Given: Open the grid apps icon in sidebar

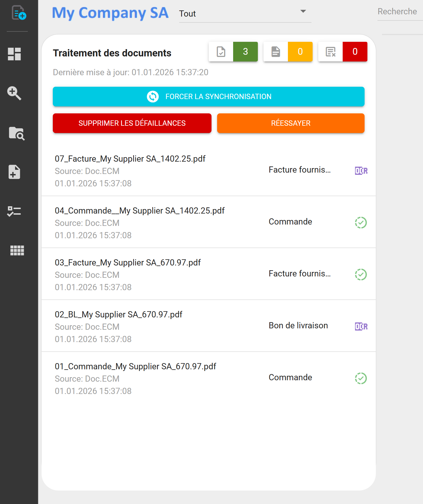Looking at the screenshot, I should [x=17, y=250].
